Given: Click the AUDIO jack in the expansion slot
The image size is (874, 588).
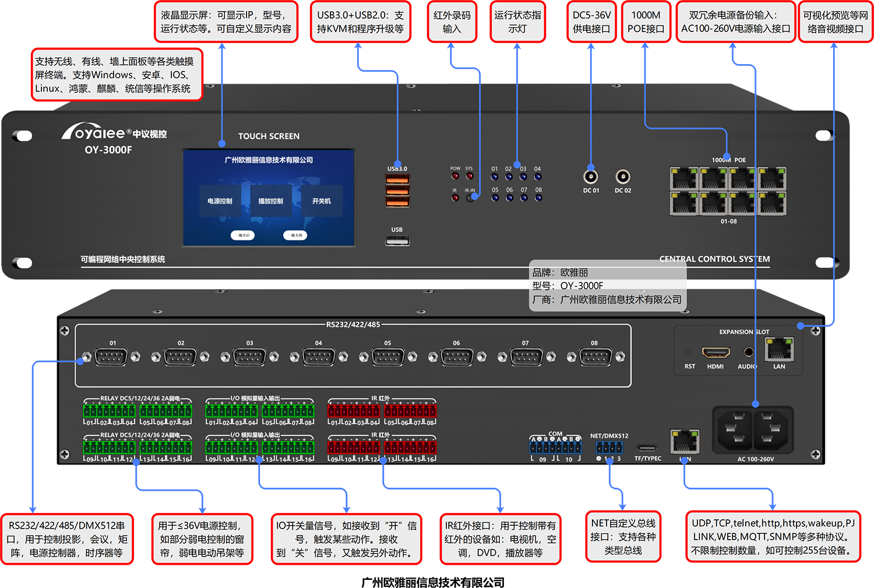Looking at the screenshot, I should coord(749,352).
